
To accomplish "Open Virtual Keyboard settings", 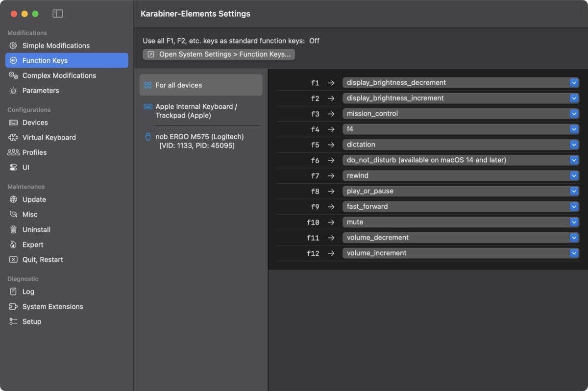I will pos(67,138).
